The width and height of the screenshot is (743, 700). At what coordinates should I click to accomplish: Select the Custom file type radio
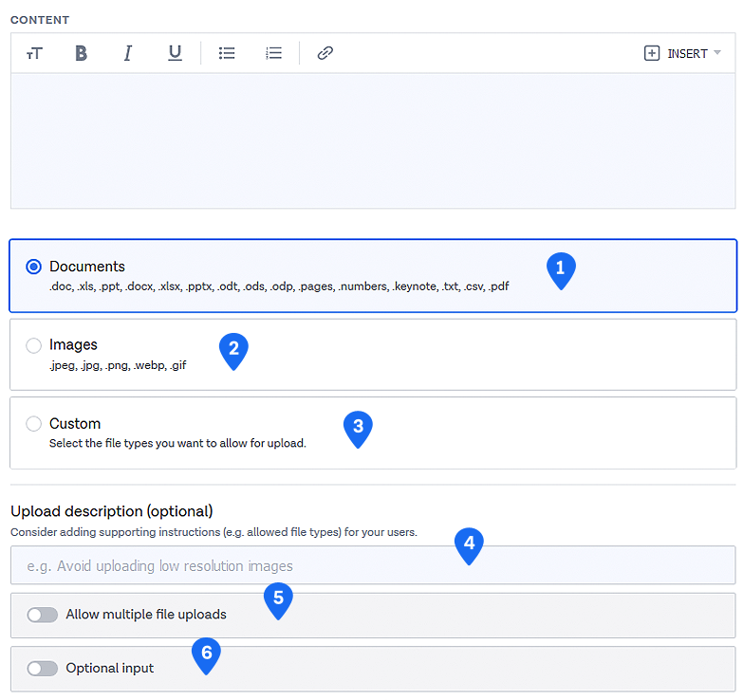(33, 423)
